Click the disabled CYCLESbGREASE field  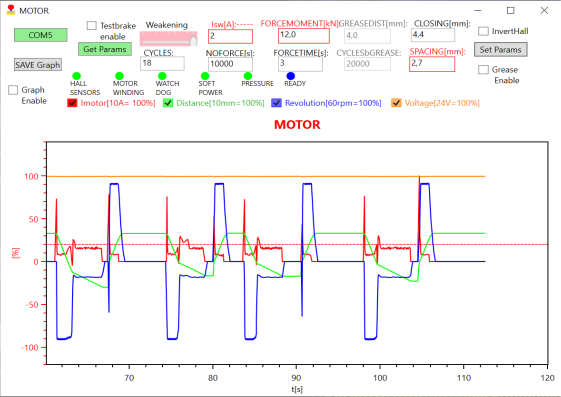click(367, 64)
